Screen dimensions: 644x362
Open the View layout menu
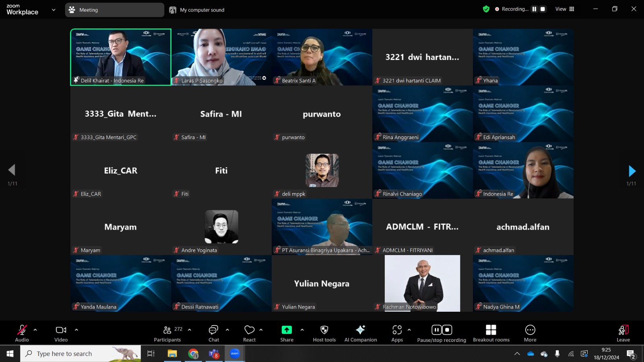pyautogui.click(x=565, y=9)
